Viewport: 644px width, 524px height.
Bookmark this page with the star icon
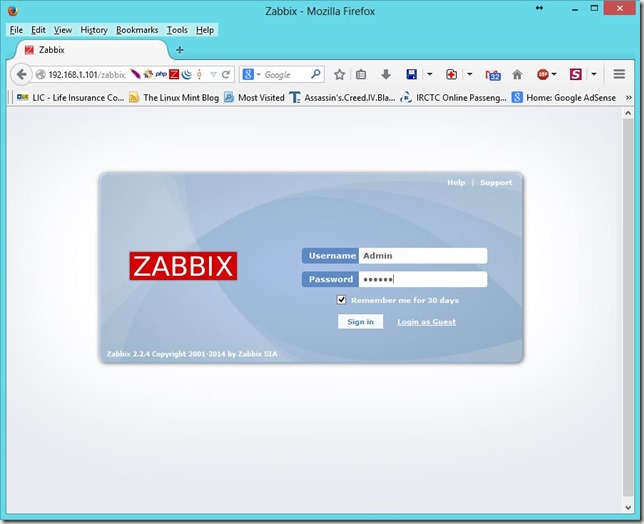339,74
